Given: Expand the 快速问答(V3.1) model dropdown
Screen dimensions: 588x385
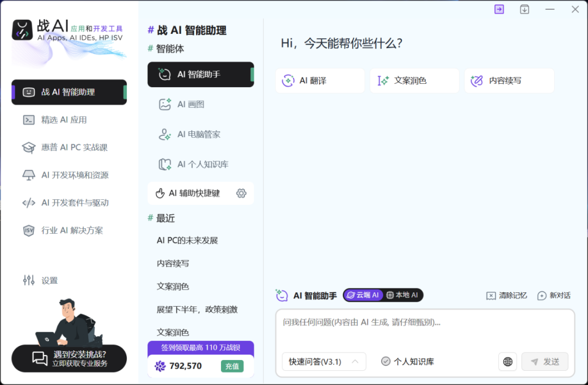Looking at the screenshot, I should (323, 362).
